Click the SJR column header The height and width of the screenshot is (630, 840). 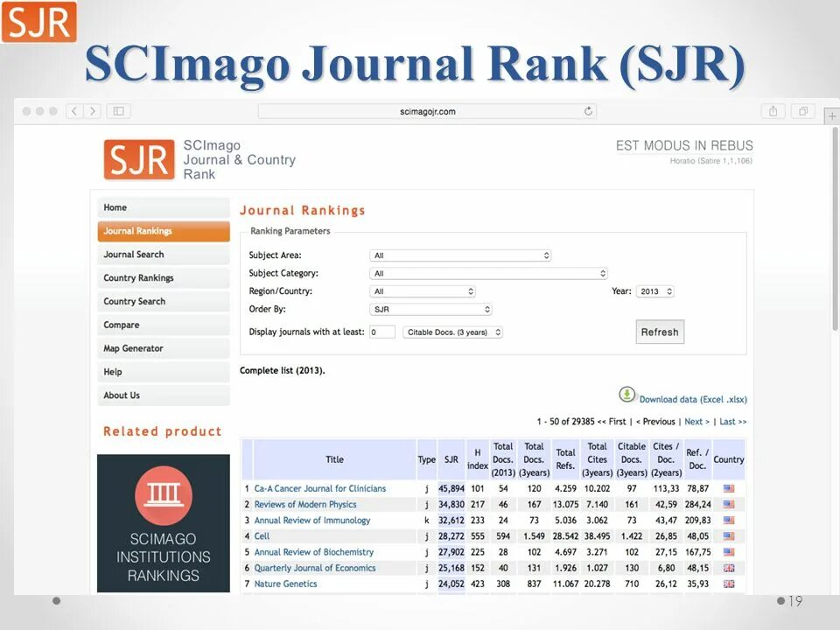[x=451, y=459]
